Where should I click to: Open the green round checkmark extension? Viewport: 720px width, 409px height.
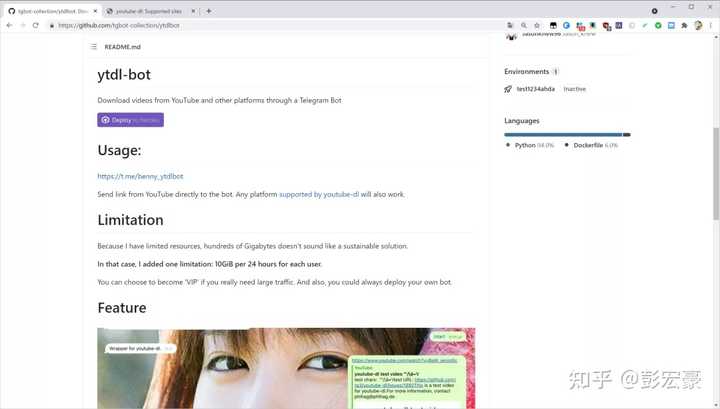pyautogui.click(x=658, y=25)
